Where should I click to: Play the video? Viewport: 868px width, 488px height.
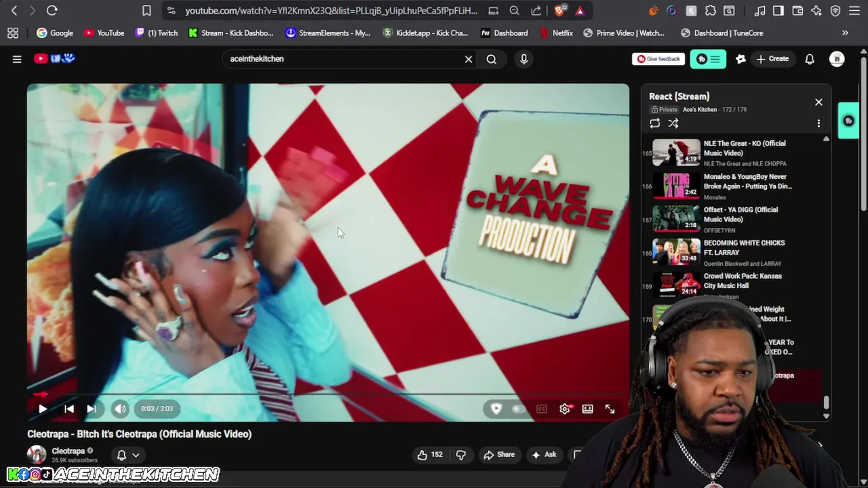42,409
